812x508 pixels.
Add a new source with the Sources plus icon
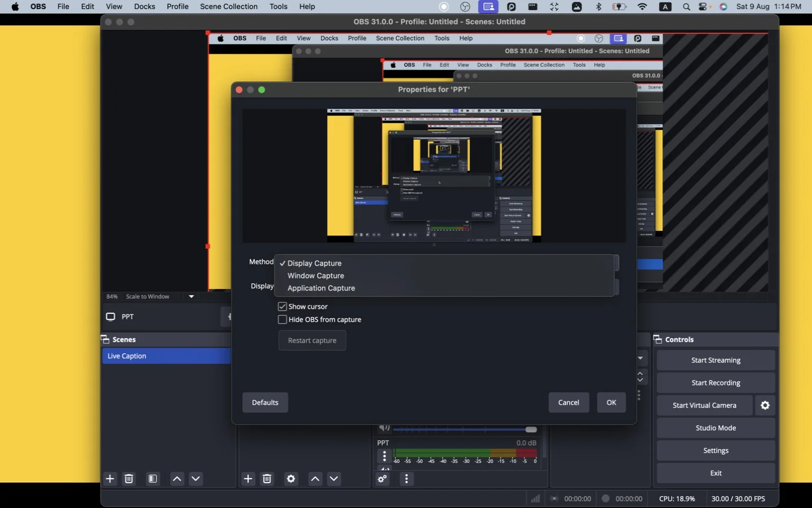(248, 479)
